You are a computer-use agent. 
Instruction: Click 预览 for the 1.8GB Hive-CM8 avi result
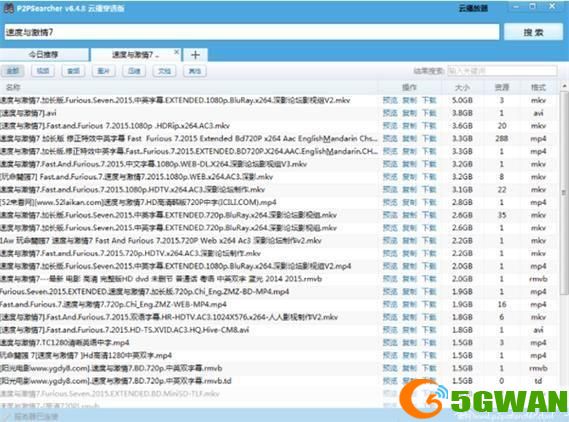click(390, 330)
